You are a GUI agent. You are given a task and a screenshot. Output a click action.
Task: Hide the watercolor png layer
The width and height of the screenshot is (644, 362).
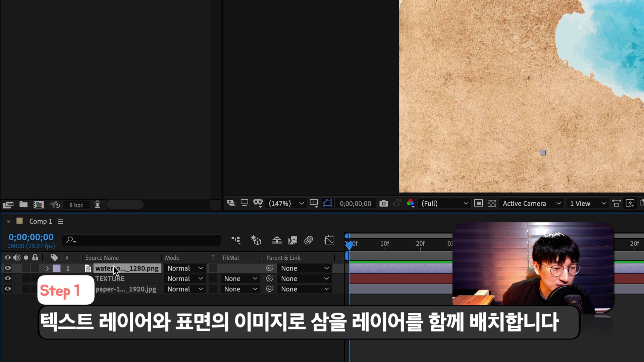[x=8, y=268]
